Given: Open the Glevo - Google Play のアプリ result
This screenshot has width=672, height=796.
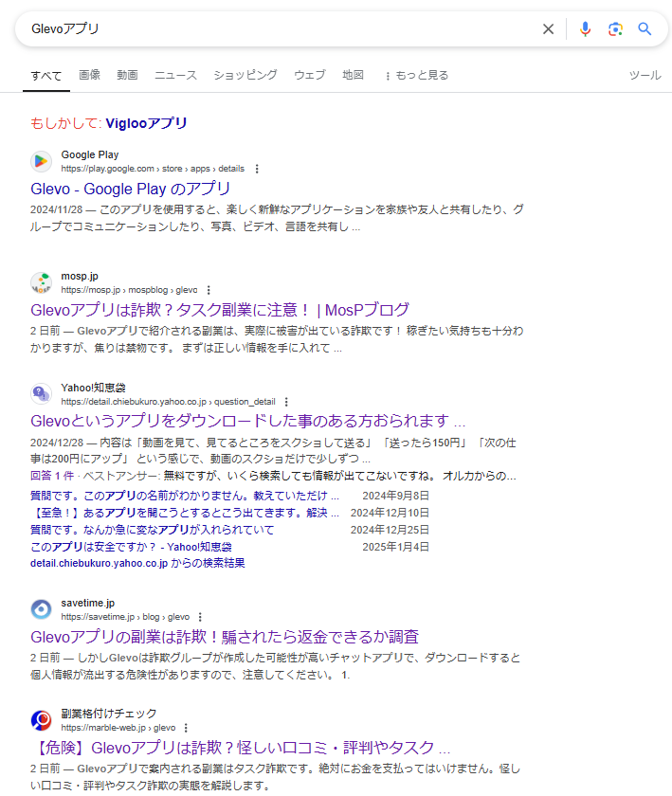Looking at the screenshot, I should 131,189.
